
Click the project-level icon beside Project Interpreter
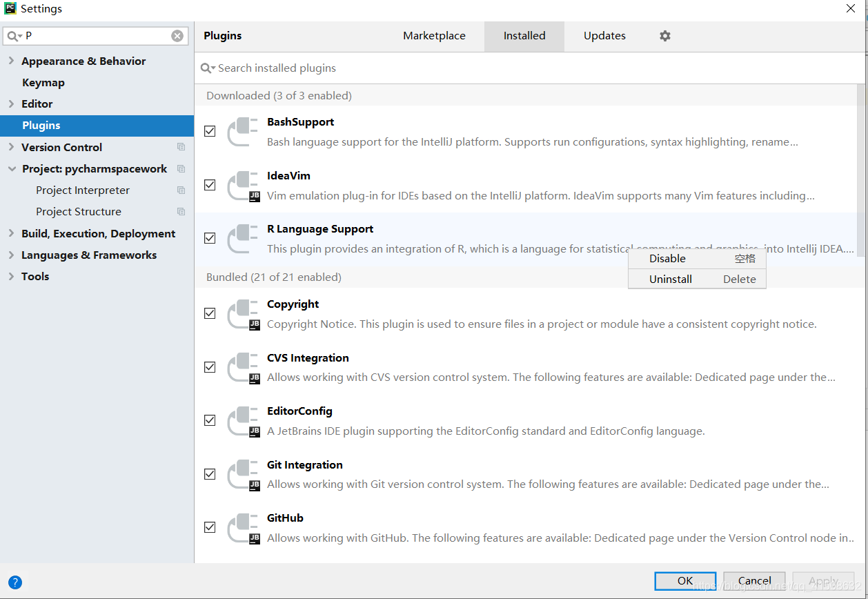click(181, 190)
